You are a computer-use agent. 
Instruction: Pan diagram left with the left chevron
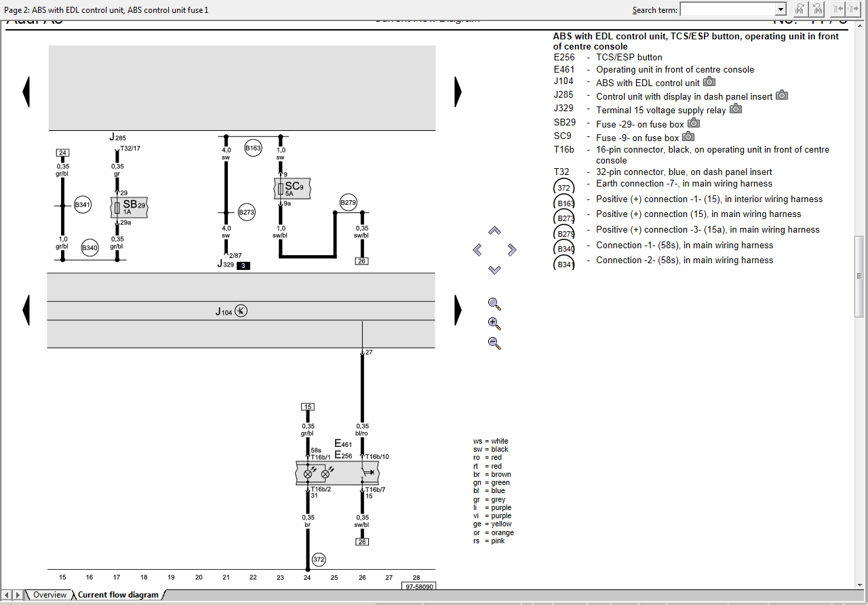tap(477, 250)
